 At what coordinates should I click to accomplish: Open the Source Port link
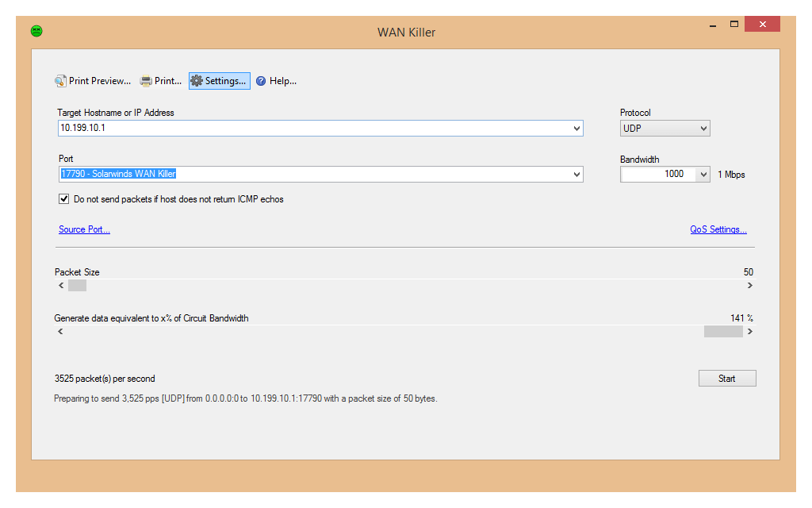pos(84,229)
